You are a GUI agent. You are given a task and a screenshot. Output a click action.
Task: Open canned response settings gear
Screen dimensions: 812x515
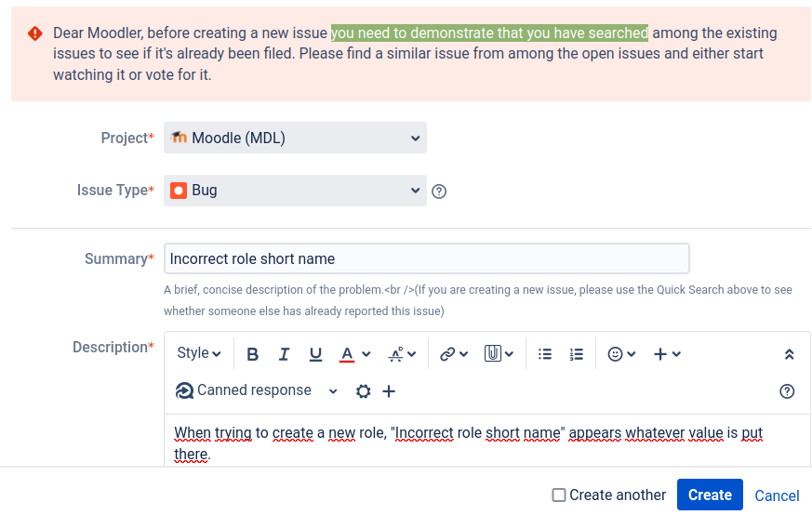tap(364, 391)
